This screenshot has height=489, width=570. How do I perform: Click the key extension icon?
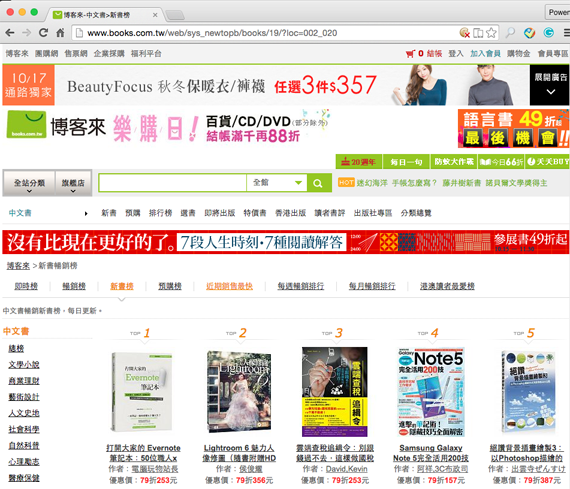510,33
